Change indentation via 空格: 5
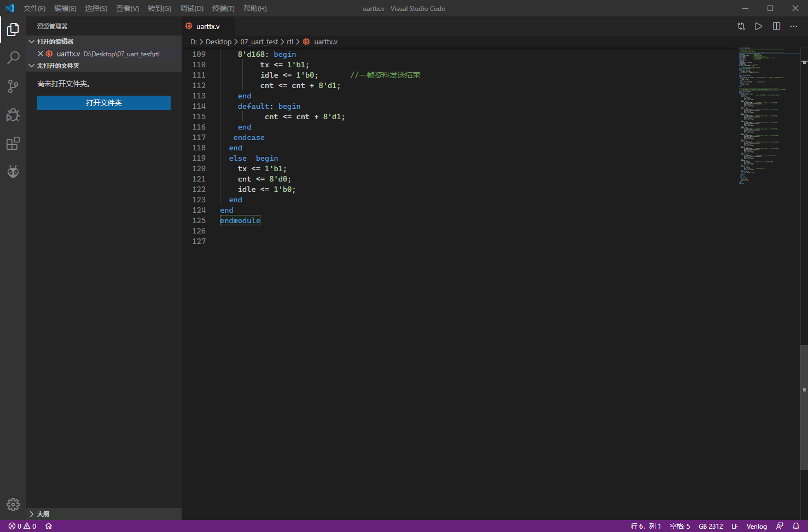808x532 pixels. 680,526
